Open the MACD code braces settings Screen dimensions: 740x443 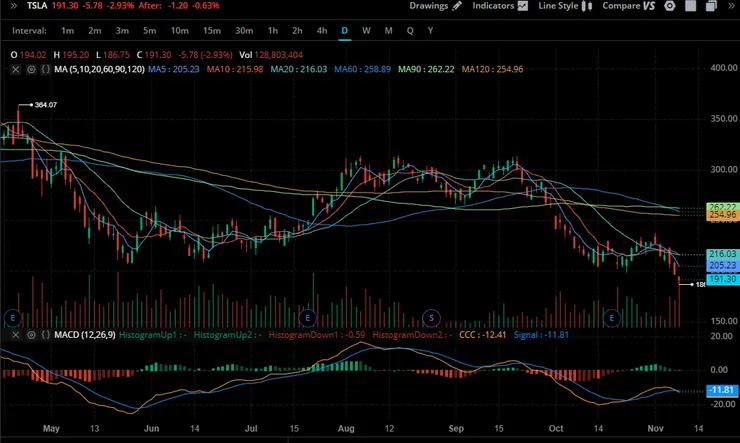(x=45, y=335)
